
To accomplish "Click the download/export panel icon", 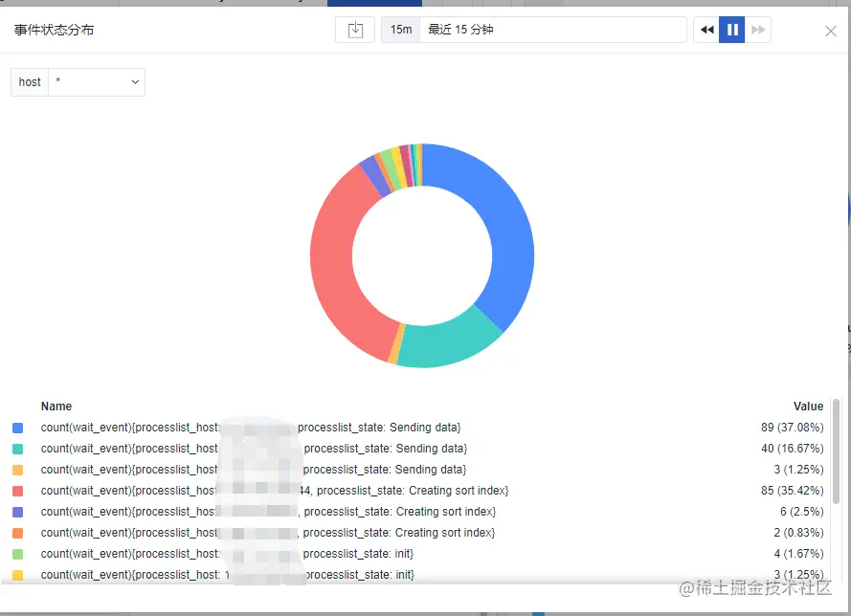I will click(355, 30).
